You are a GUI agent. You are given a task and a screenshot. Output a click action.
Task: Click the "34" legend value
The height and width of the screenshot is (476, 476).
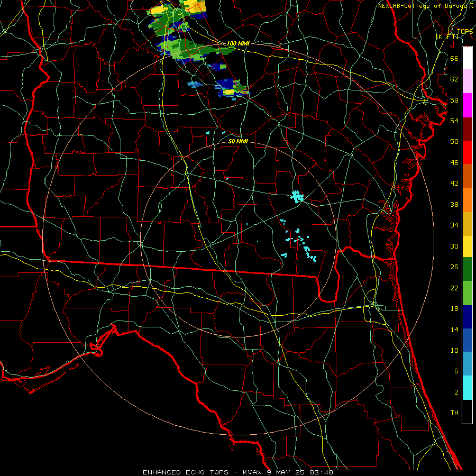[454, 225]
